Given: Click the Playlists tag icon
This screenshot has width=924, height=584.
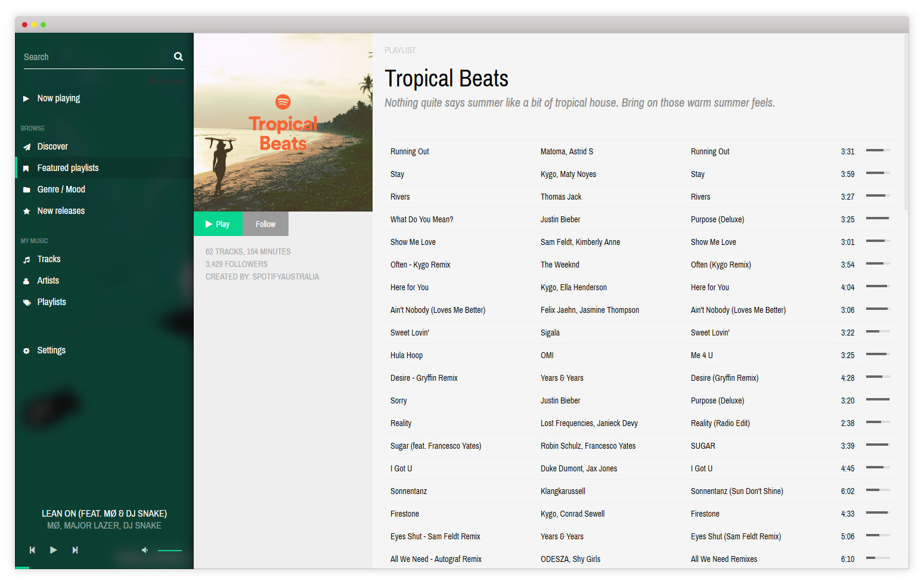Looking at the screenshot, I should [x=27, y=303].
